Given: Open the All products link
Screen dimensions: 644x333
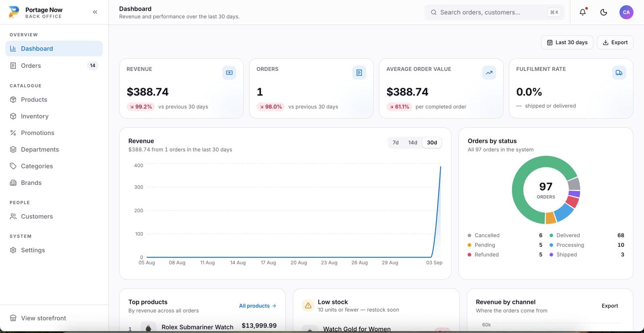Looking at the screenshot, I should (258, 306).
